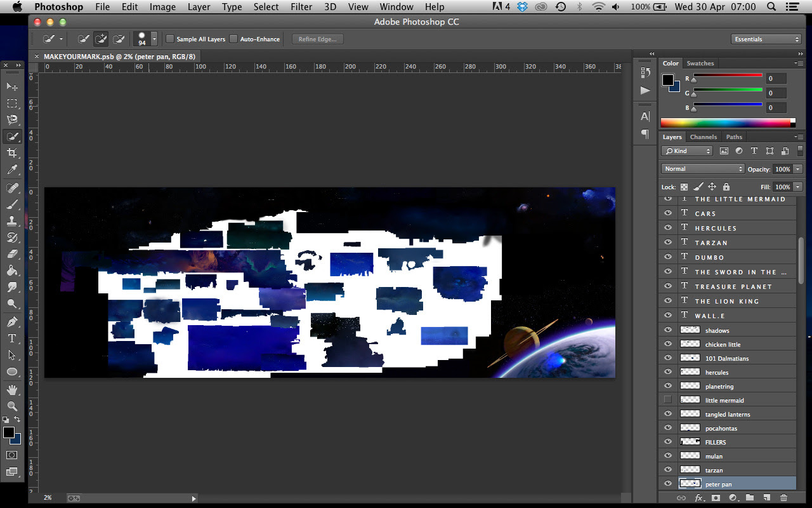Select the Path Selection arrow tool
Screen dimensions: 812x508
(12, 355)
